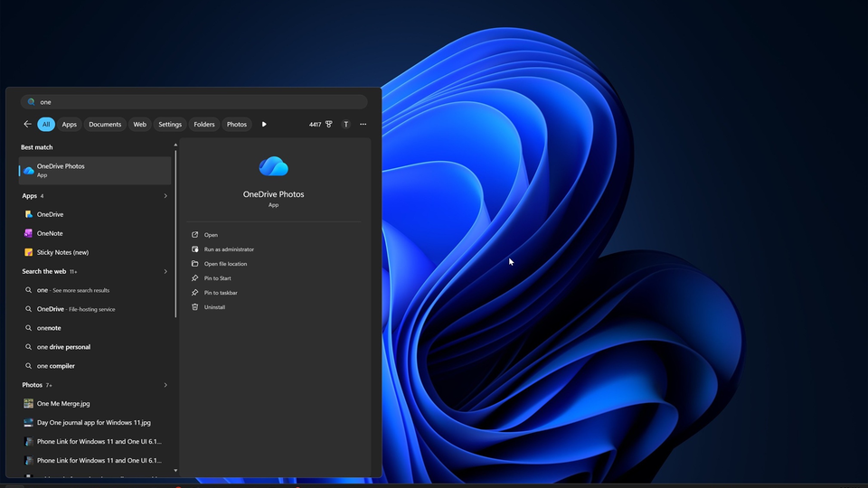The image size is (868, 488).
Task: Open 'Day One journal app for Windows 11.jpg'
Action: click(x=95, y=422)
